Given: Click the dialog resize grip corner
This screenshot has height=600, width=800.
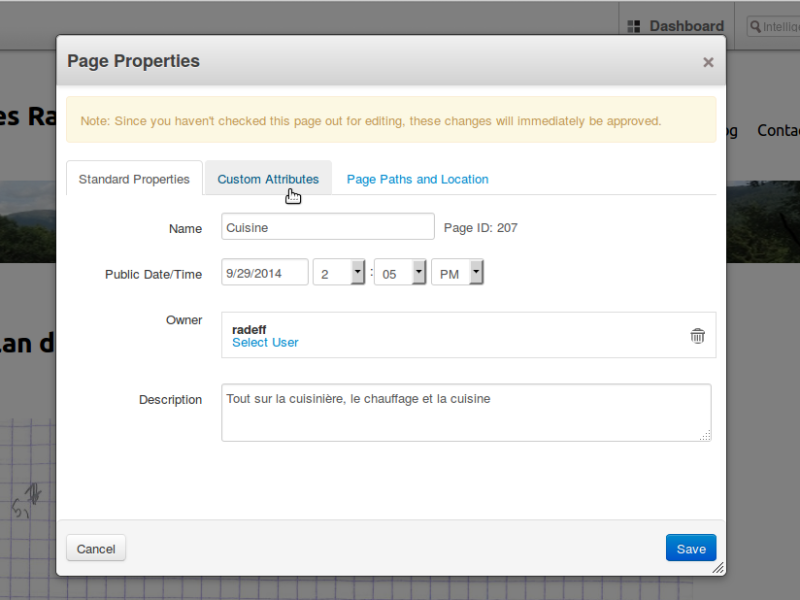Looking at the screenshot, I should point(718,568).
